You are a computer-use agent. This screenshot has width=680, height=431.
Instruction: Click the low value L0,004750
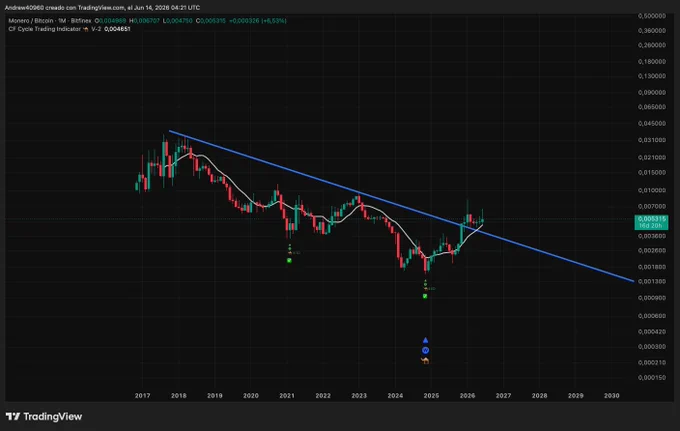click(178, 21)
